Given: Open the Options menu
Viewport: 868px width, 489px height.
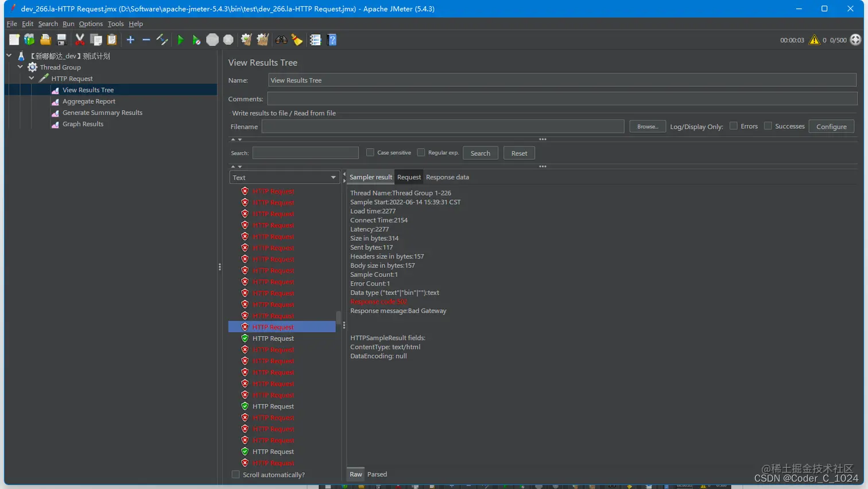Looking at the screenshot, I should (x=91, y=24).
